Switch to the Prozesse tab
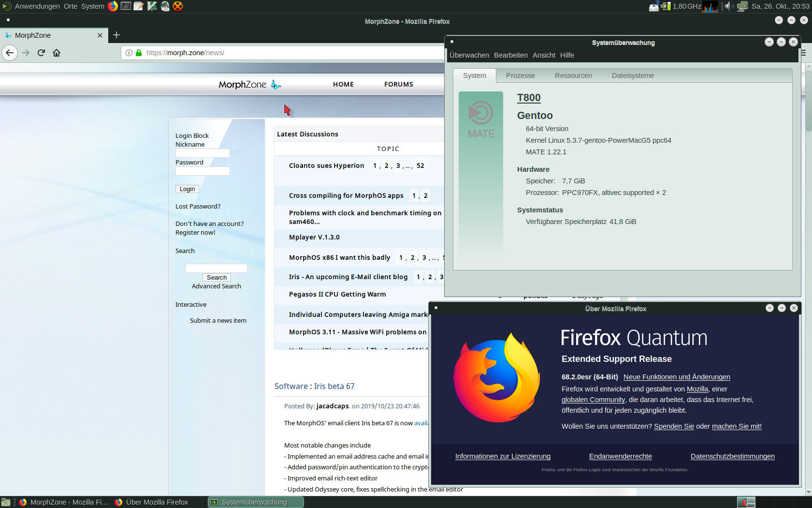 (521, 75)
